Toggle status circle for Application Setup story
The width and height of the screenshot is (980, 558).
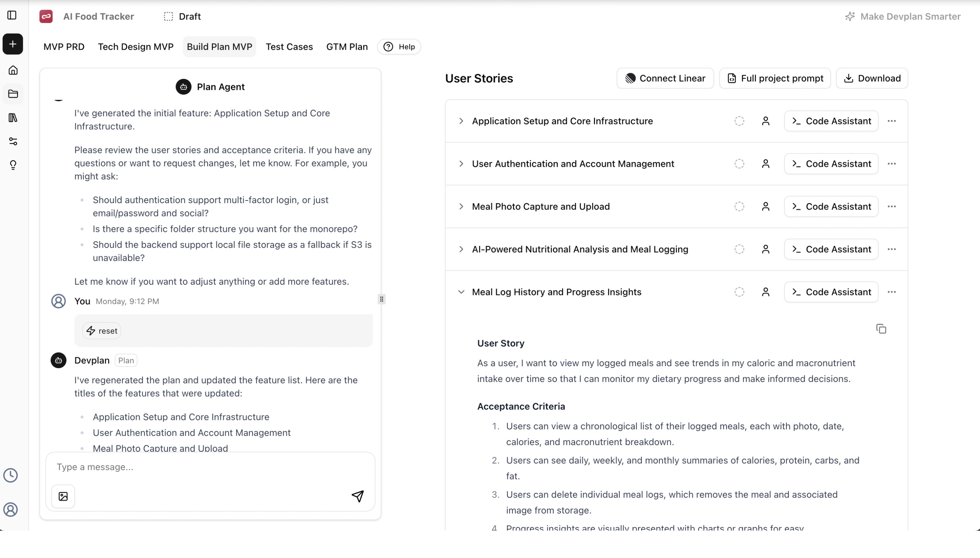[x=739, y=121]
